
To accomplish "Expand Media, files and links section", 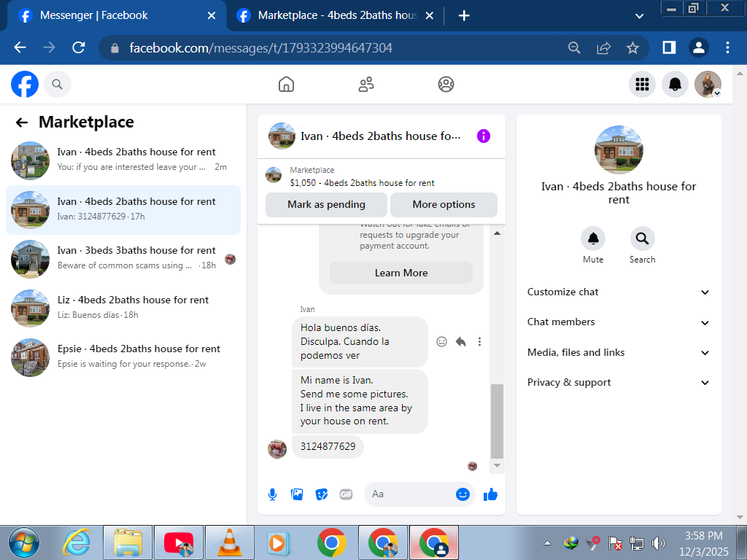I will [x=619, y=353].
